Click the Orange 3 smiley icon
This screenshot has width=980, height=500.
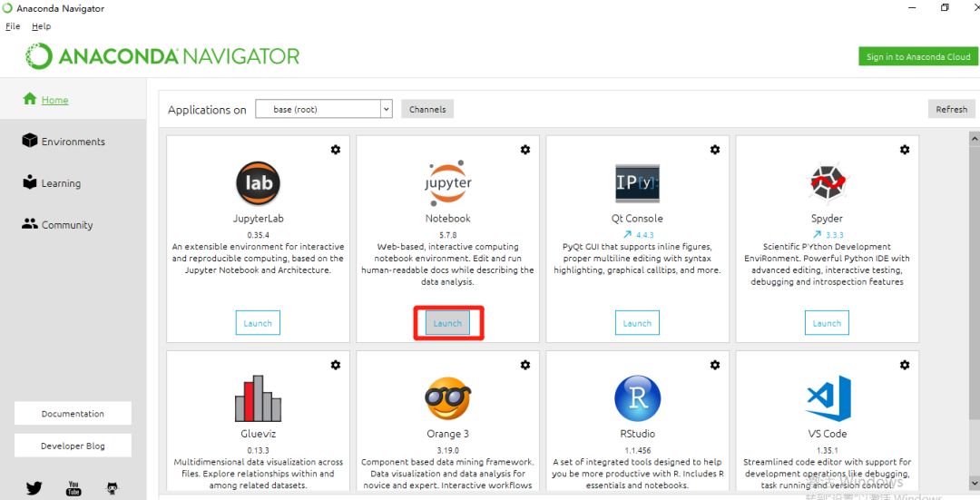447,398
